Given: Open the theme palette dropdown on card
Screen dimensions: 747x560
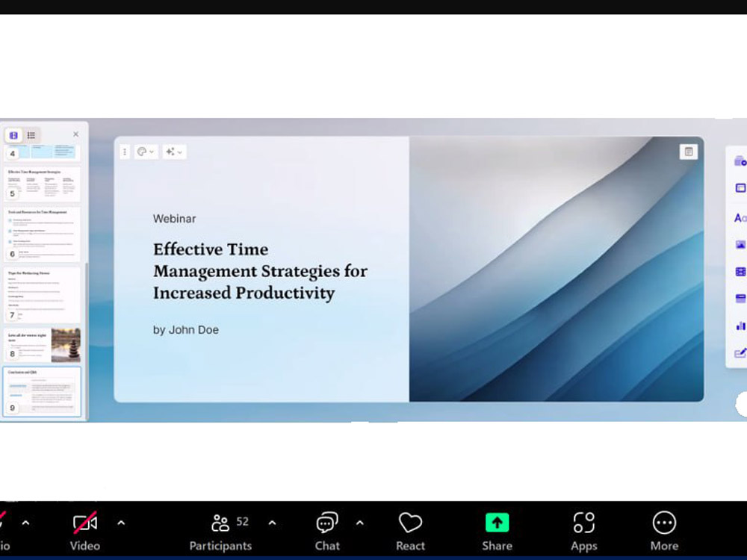Looking at the screenshot, I should (146, 152).
